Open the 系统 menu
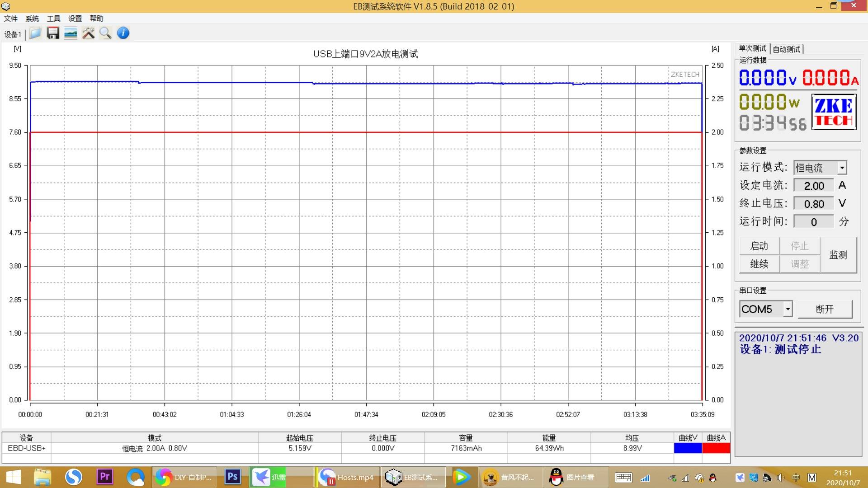 tap(32, 19)
